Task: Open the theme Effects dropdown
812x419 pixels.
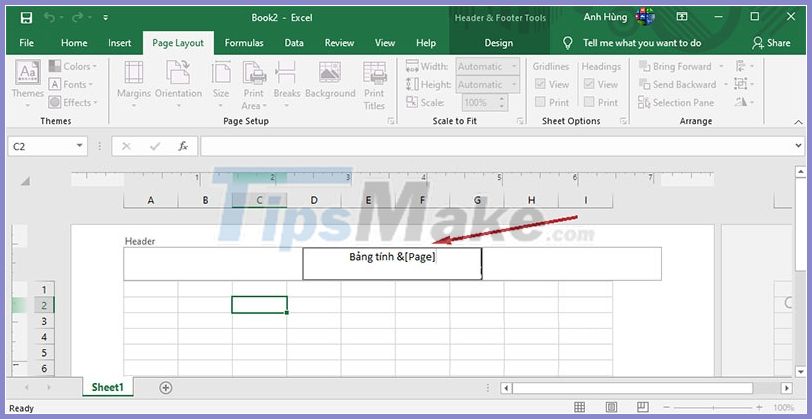Action: click(x=72, y=103)
